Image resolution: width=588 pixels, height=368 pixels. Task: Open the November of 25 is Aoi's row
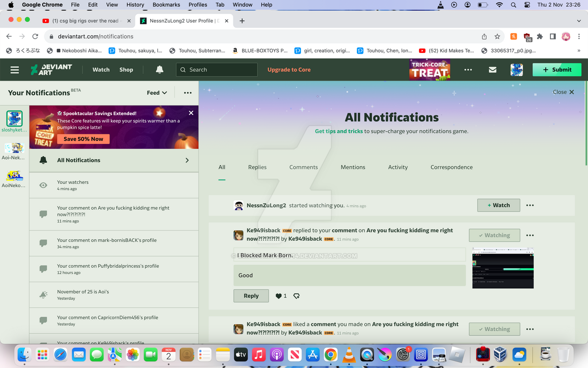114,295
